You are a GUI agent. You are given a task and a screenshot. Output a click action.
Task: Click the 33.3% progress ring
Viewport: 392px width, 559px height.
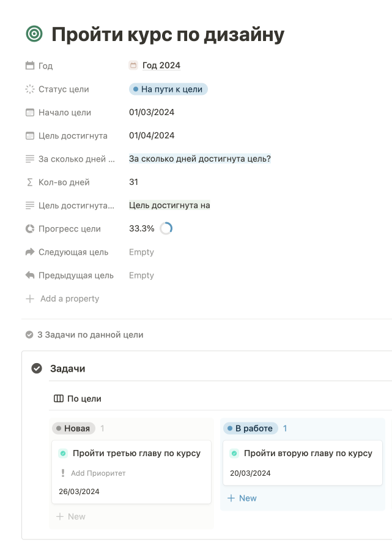point(166,228)
